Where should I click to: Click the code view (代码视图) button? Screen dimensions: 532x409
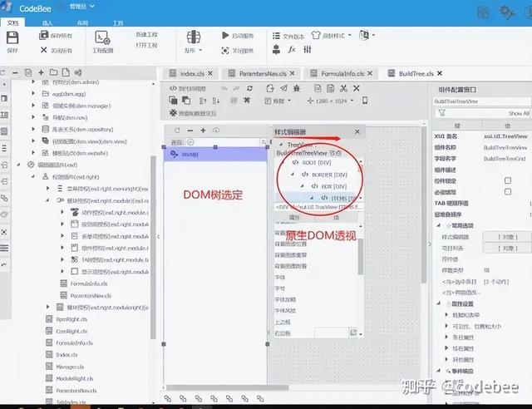click(x=188, y=88)
